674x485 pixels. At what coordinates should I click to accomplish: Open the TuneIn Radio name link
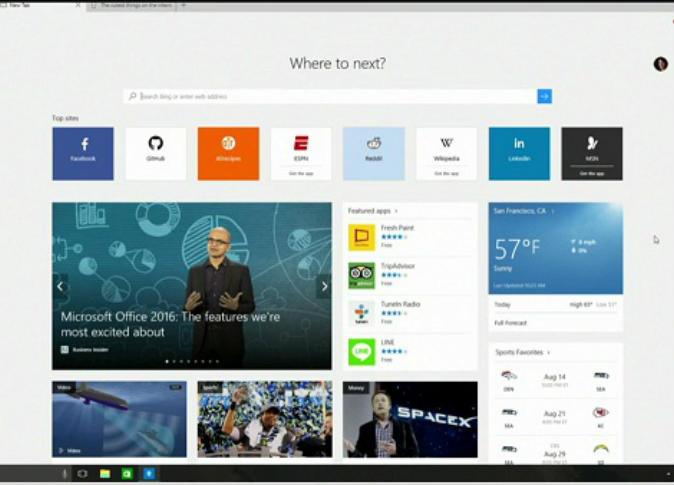pyautogui.click(x=400, y=304)
